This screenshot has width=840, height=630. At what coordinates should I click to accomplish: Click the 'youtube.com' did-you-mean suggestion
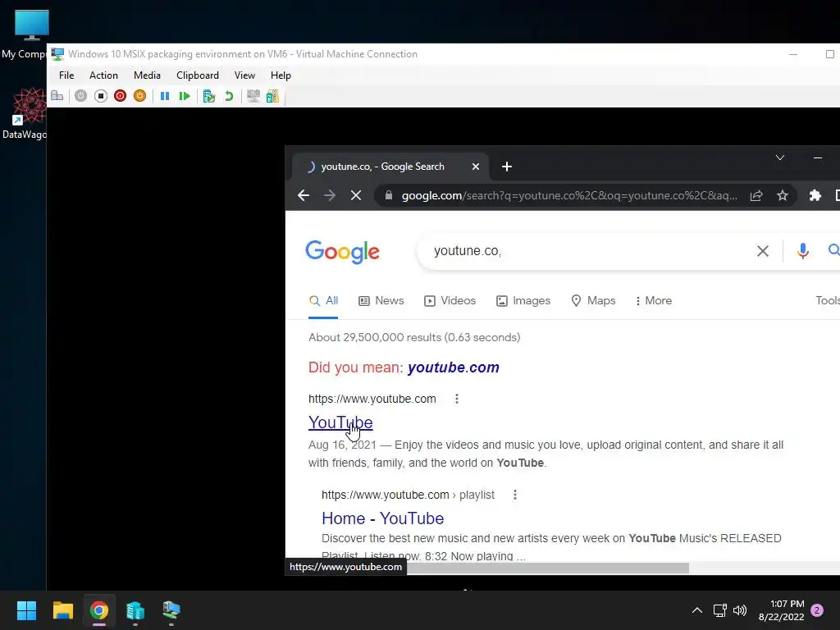tap(453, 367)
